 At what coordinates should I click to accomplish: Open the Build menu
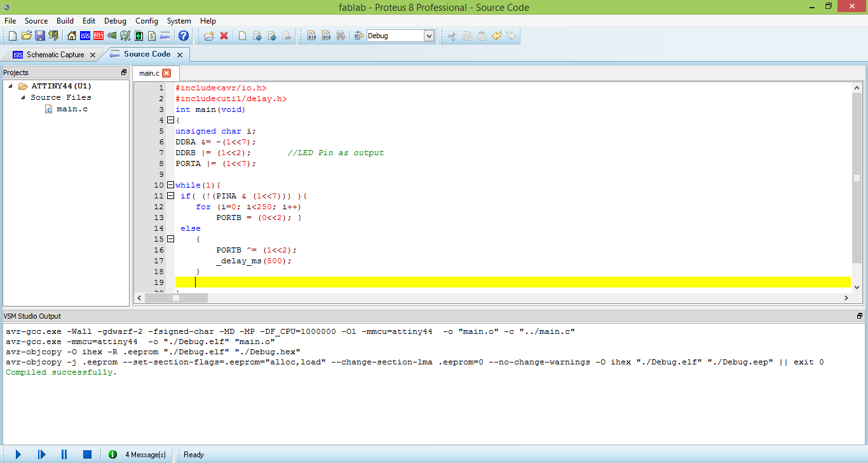[65, 21]
